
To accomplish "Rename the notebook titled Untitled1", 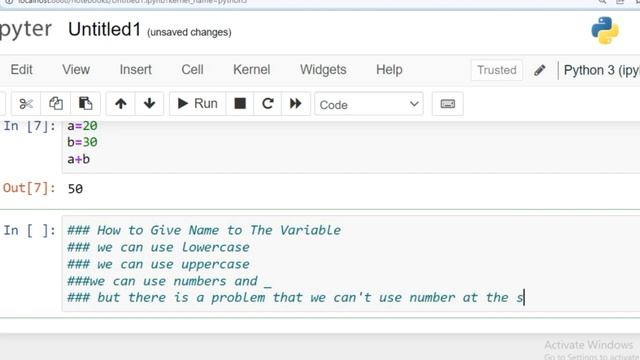I will pyautogui.click(x=104, y=29).
